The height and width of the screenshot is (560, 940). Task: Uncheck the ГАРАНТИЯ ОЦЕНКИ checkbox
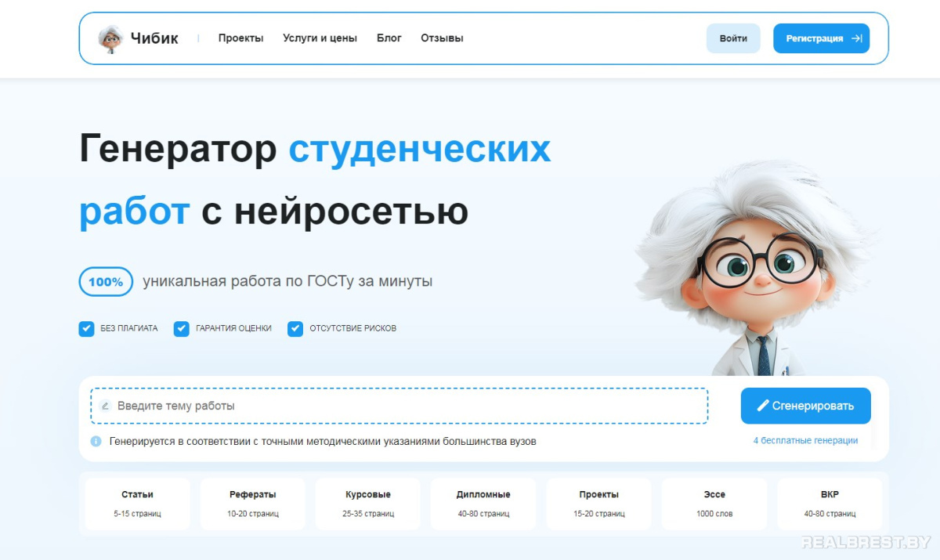pos(181,328)
